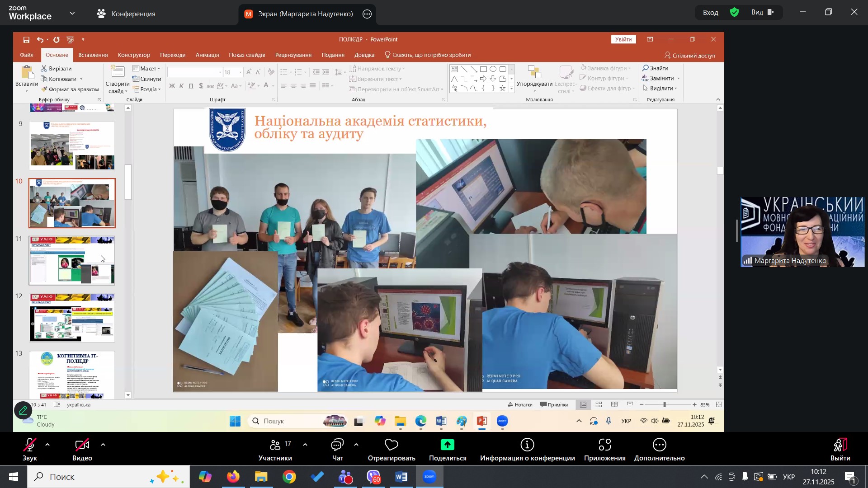
Task: Open the Apps icon in Zoom toolbar
Action: coord(604,446)
